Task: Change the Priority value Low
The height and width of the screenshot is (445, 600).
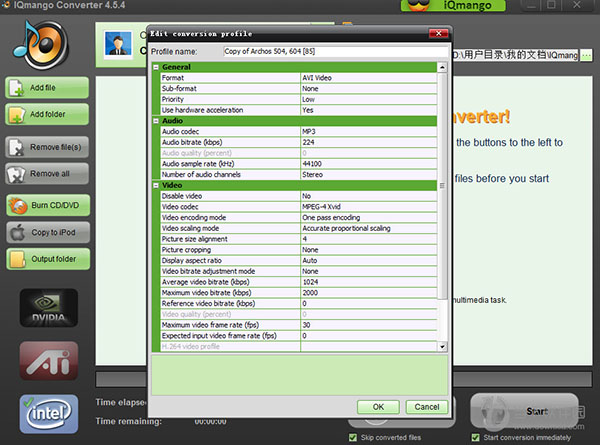Action: click(368, 99)
